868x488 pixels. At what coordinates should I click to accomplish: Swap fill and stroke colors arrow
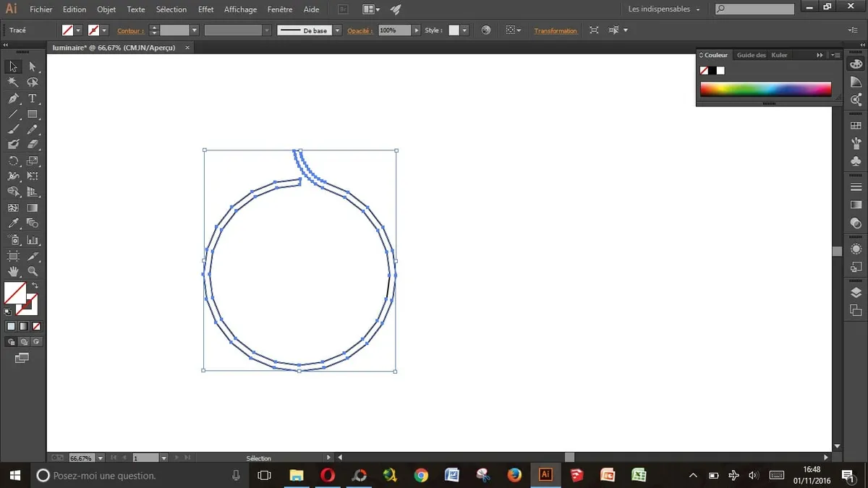point(35,286)
